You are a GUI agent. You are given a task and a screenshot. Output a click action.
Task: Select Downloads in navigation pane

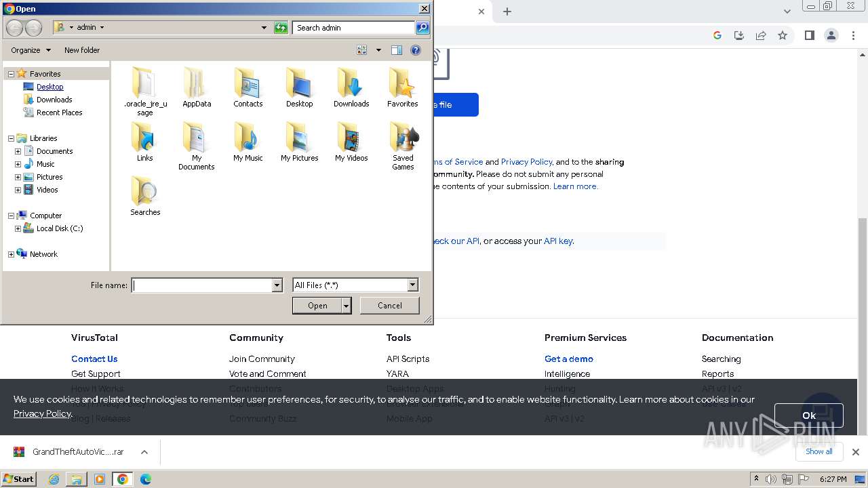(x=54, y=100)
